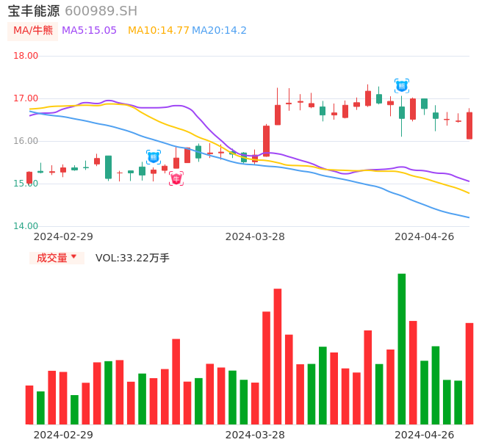
Task: Click the 宝丰能源 stock name
Action: [x=34, y=11]
